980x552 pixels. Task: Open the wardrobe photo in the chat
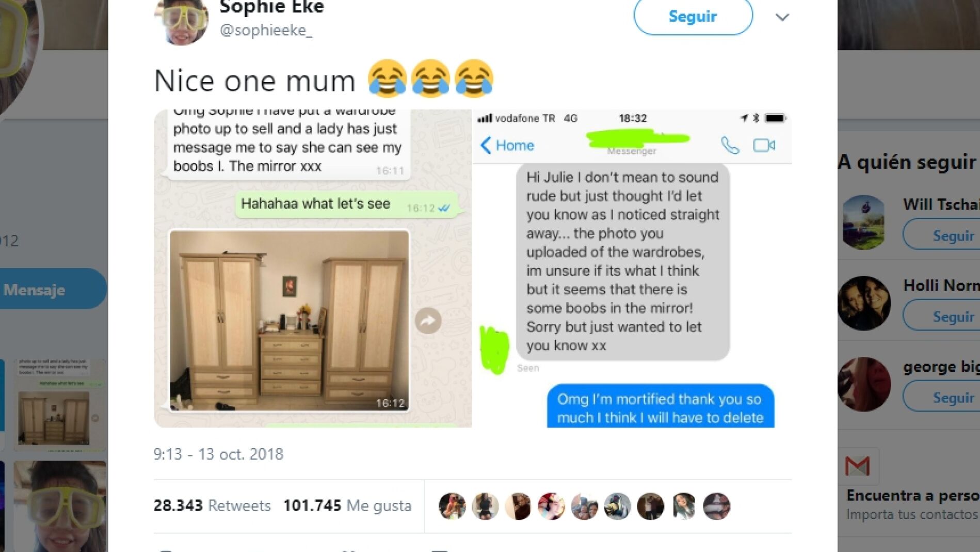pos(290,321)
